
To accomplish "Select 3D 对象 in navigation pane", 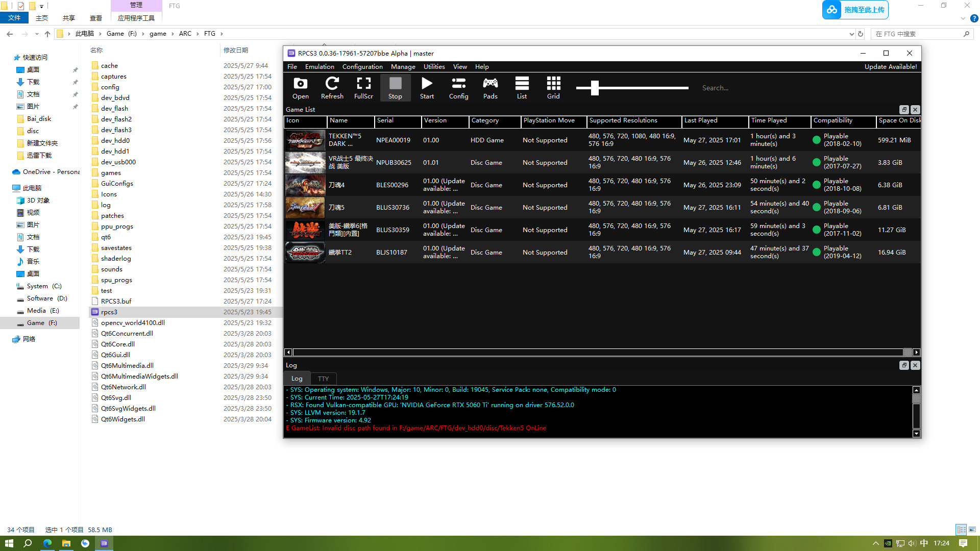I will [x=38, y=201].
